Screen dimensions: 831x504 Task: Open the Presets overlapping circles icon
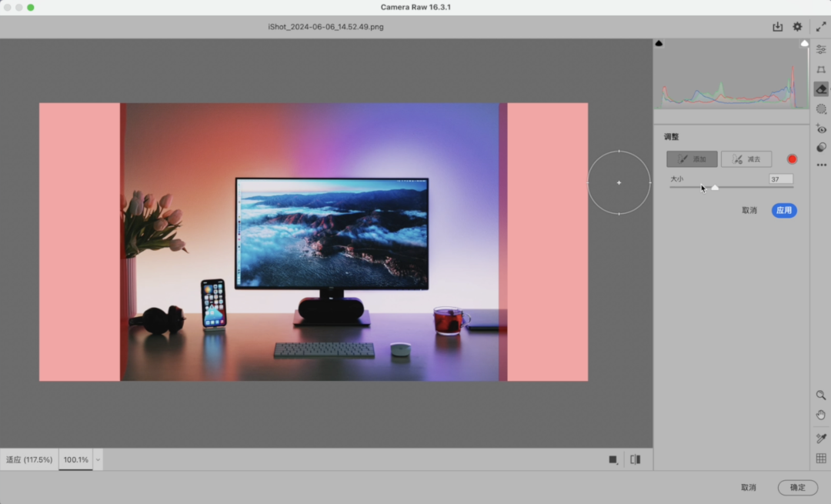(x=821, y=148)
